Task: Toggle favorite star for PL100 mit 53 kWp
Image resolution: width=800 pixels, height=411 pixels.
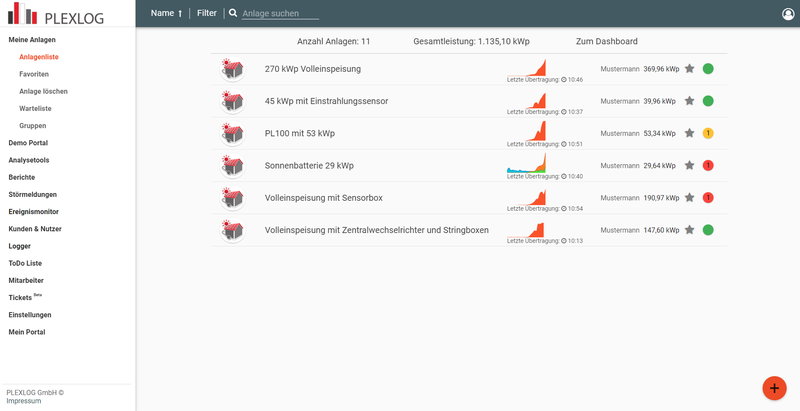Action: pyautogui.click(x=689, y=133)
